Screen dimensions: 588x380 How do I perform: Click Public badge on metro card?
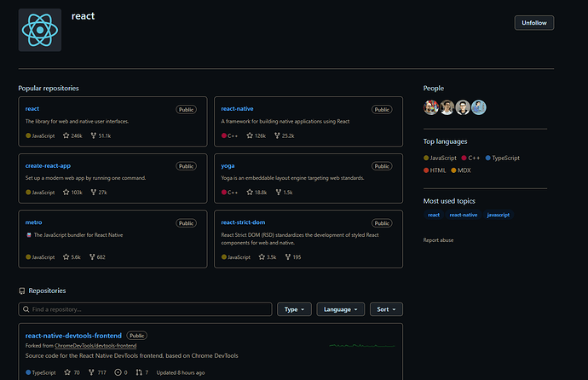[x=186, y=223]
